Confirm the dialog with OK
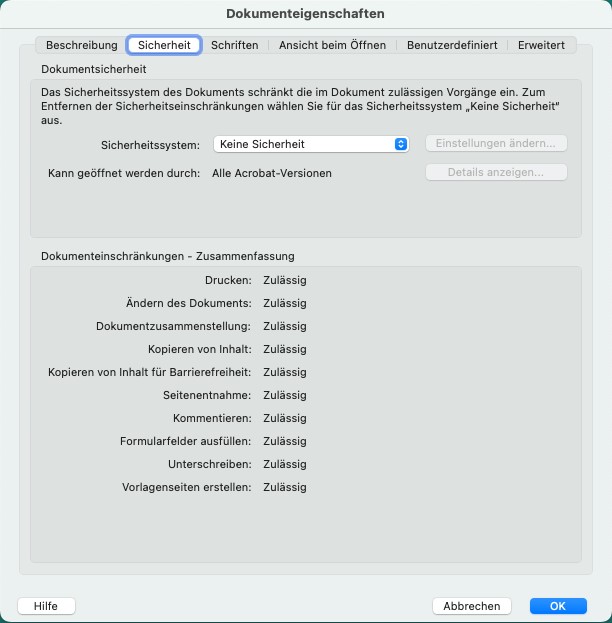This screenshot has width=612, height=623. tap(558, 606)
